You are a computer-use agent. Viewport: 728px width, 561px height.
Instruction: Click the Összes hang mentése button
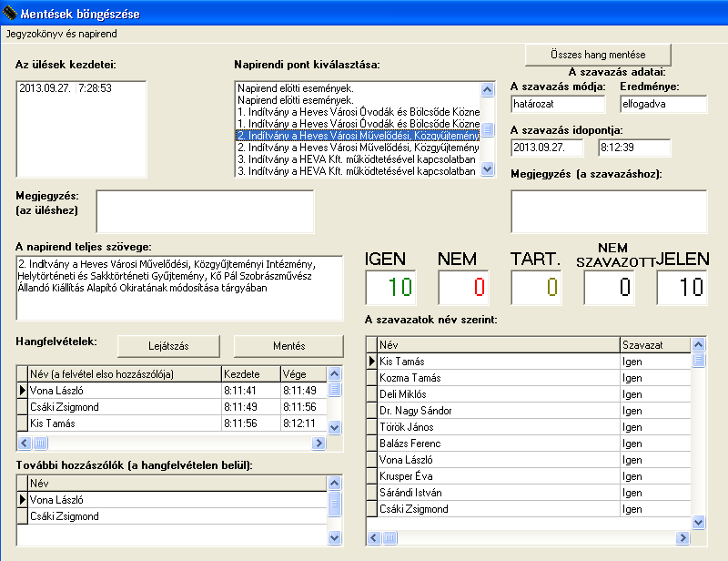[x=598, y=55]
